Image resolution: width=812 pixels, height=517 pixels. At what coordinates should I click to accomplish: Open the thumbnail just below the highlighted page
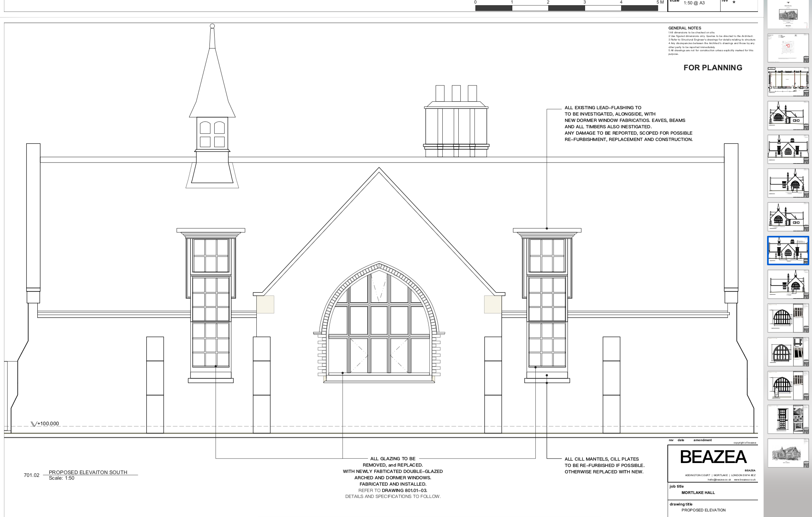click(788, 284)
